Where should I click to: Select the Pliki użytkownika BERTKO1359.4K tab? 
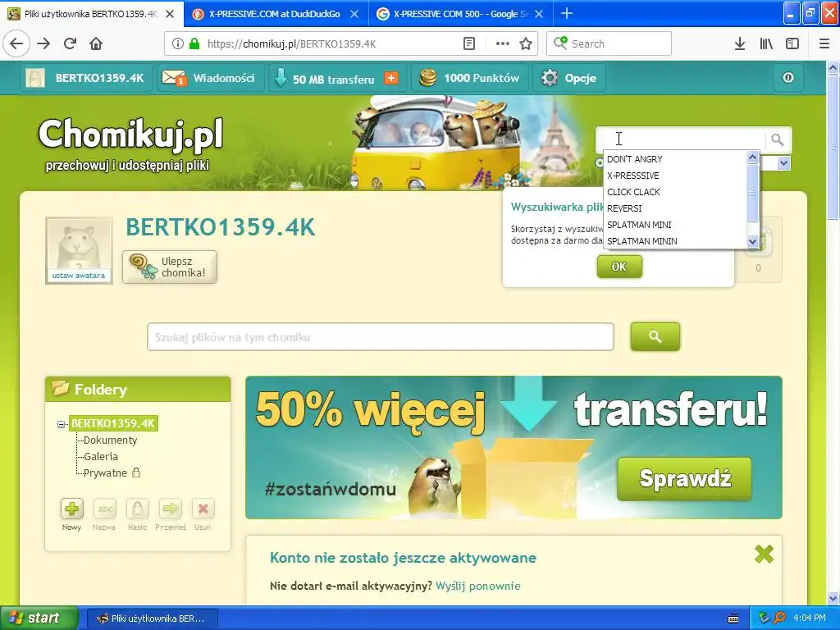coord(91,14)
